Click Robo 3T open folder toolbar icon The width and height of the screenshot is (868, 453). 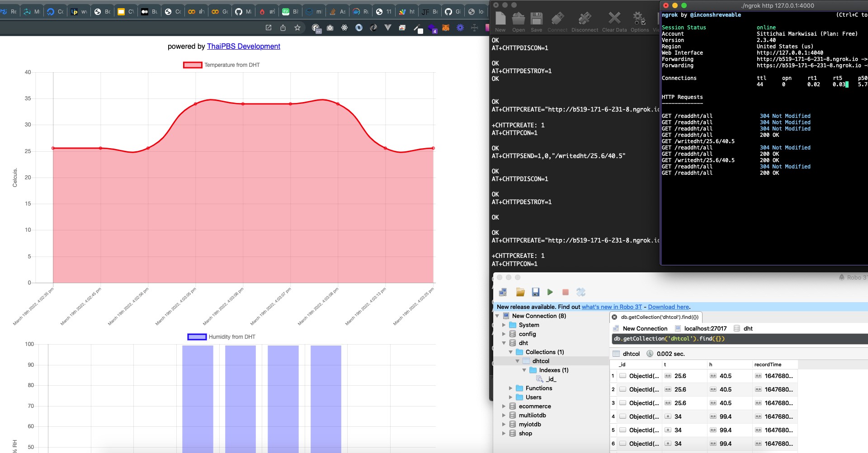point(520,292)
